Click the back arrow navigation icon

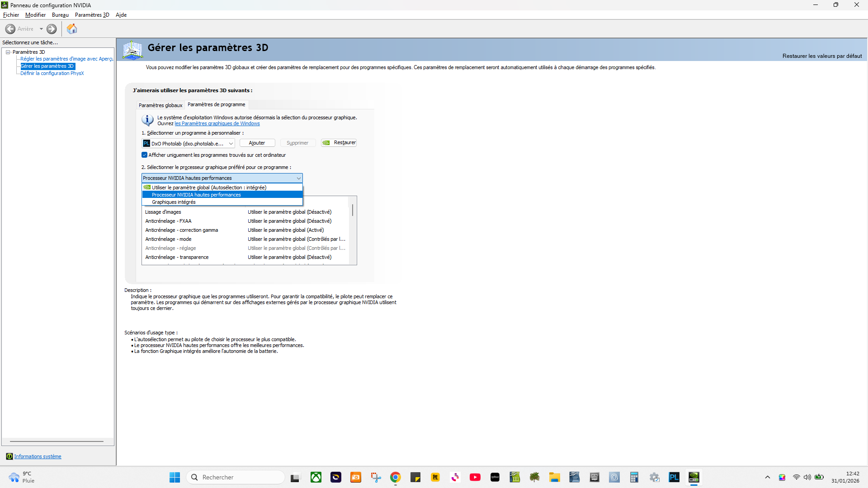coord(10,29)
